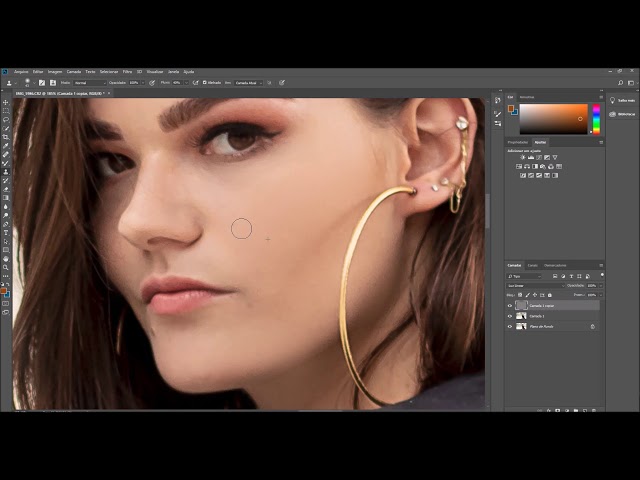Select the Rectangular Marquee tool
The height and width of the screenshot is (480, 640).
(6, 111)
